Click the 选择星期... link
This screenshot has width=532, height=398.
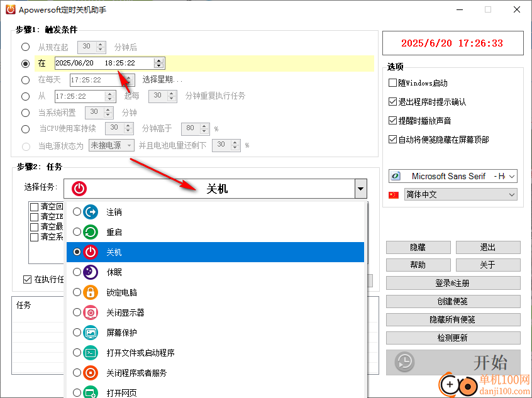click(x=162, y=80)
